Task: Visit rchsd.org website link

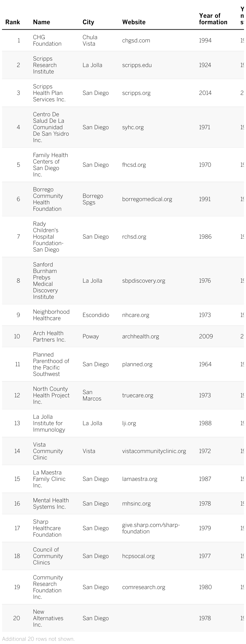Action: (134, 236)
